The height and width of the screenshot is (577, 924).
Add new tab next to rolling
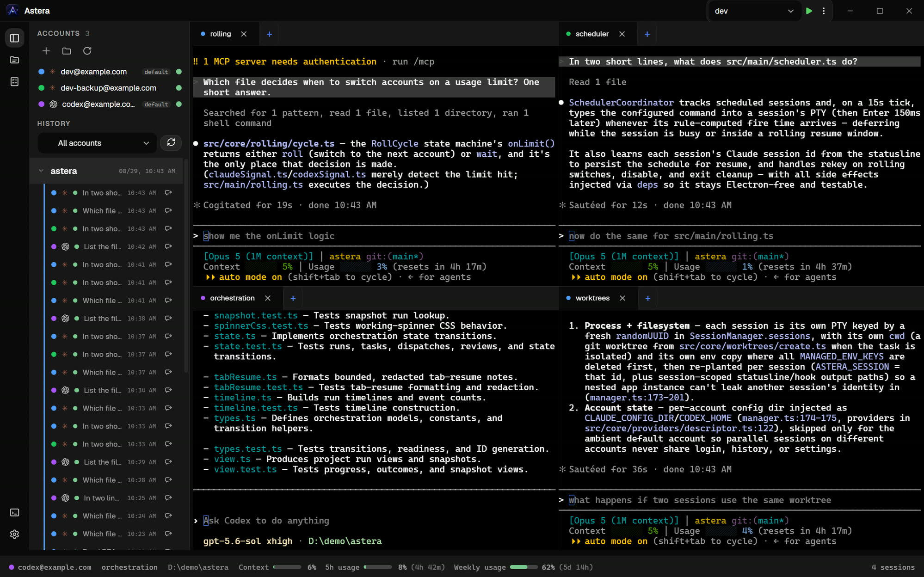[x=270, y=34]
